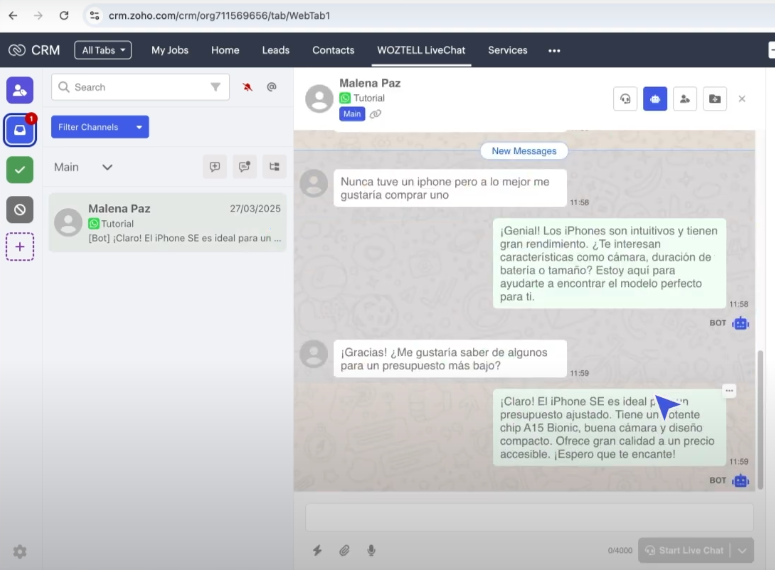
Task: Click the Start Live Chat button
Action: (x=685, y=550)
